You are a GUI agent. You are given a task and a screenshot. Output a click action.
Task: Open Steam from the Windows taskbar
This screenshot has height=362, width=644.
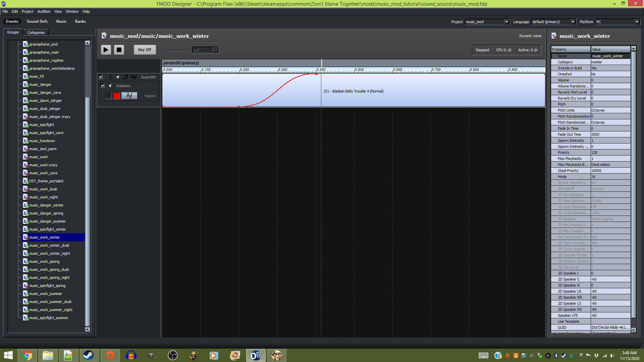89,355
